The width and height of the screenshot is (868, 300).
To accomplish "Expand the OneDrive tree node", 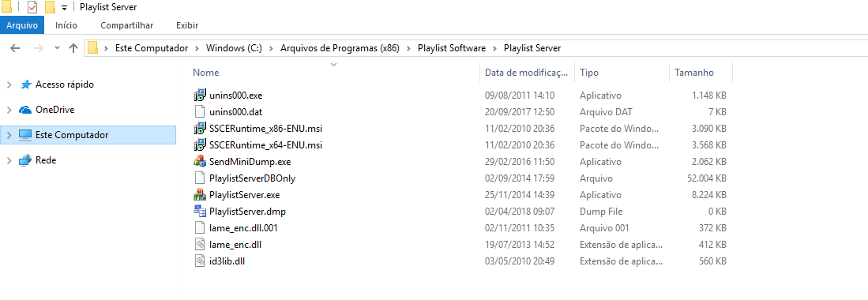I will [x=9, y=110].
